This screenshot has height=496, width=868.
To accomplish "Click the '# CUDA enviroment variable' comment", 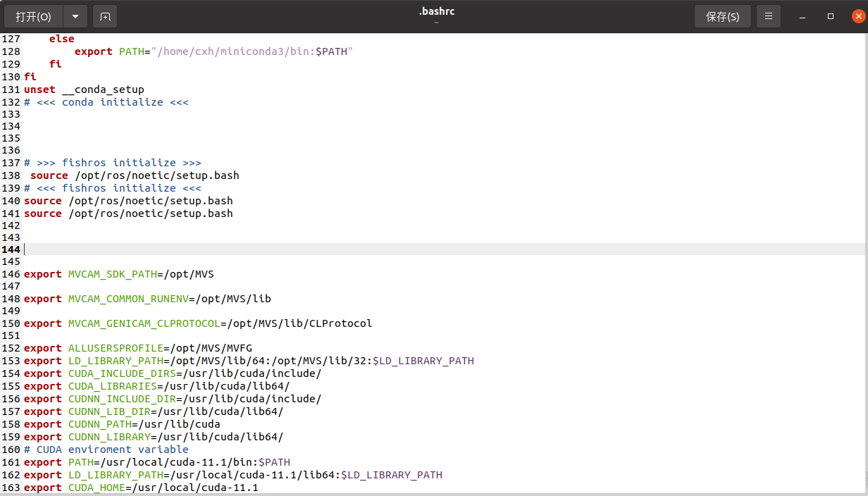I will pos(106,449).
